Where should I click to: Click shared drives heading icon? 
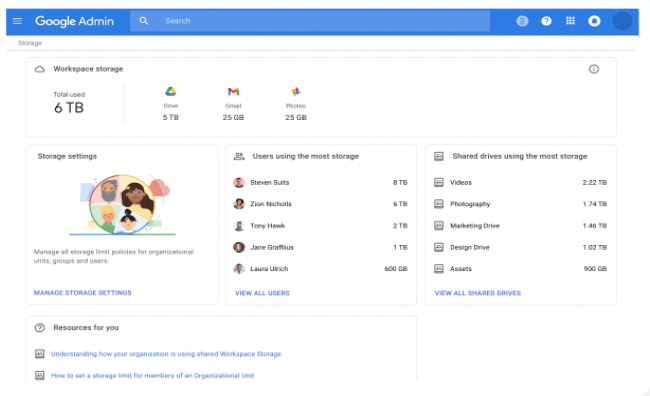pos(439,156)
